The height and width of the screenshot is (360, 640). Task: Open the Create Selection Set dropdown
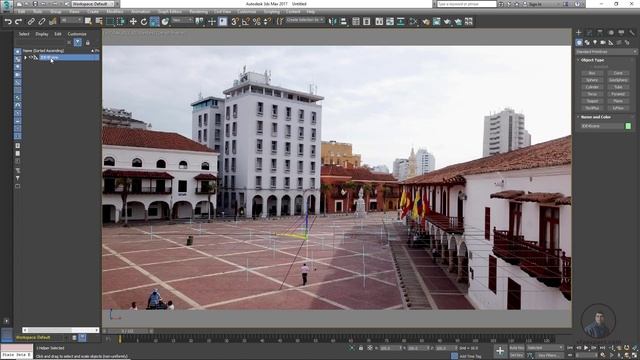click(305, 20)
